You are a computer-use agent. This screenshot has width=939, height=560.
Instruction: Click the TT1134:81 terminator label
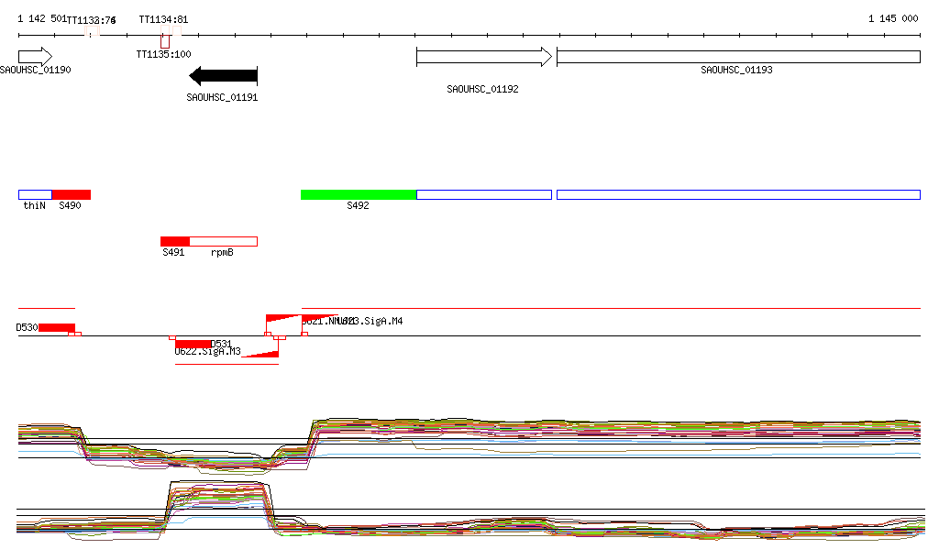pyautogui.click(x=163, y=19)
